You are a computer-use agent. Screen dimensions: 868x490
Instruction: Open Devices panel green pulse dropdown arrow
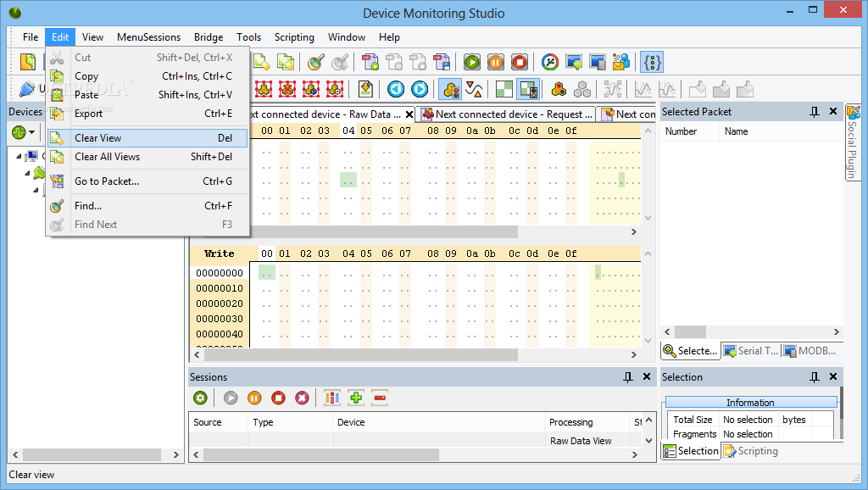tap(31, 132)
